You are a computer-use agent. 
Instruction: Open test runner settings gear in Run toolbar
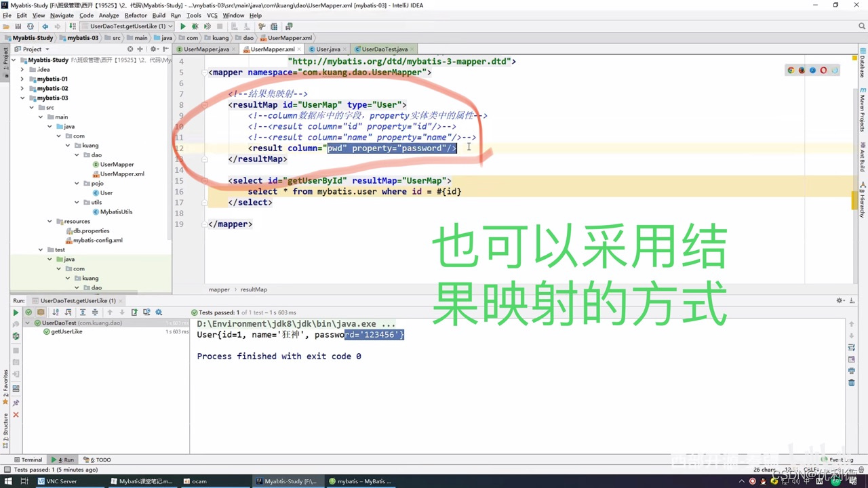[x=159, y=312]
